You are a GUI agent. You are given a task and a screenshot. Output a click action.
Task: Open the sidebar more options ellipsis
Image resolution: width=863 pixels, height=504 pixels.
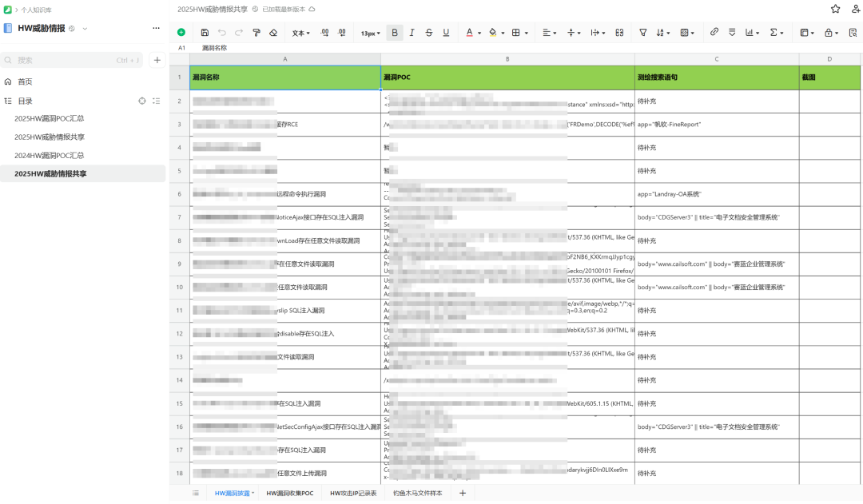click(x=156, y=28)
